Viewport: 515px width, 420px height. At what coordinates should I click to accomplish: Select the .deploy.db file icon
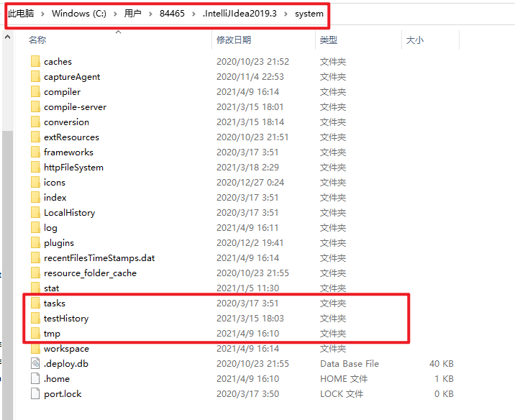click(x=35, y=363)
